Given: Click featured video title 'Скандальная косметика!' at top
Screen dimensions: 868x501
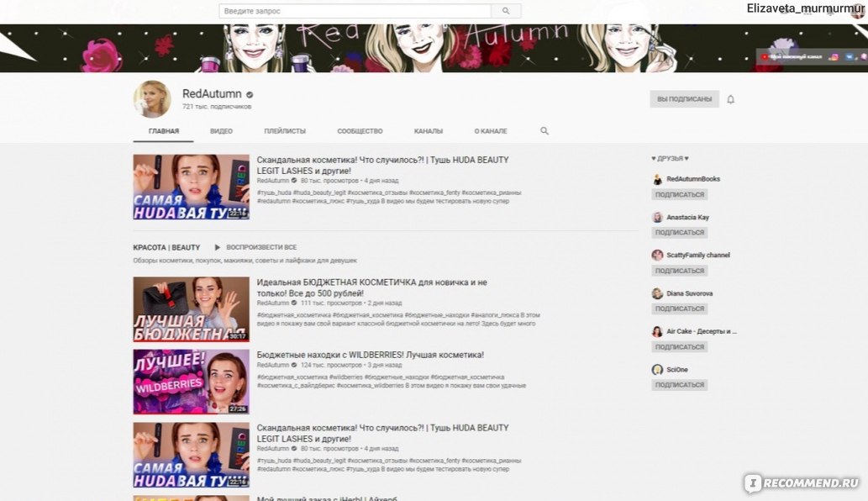Looking at the screenshot, I should [382, 165].
